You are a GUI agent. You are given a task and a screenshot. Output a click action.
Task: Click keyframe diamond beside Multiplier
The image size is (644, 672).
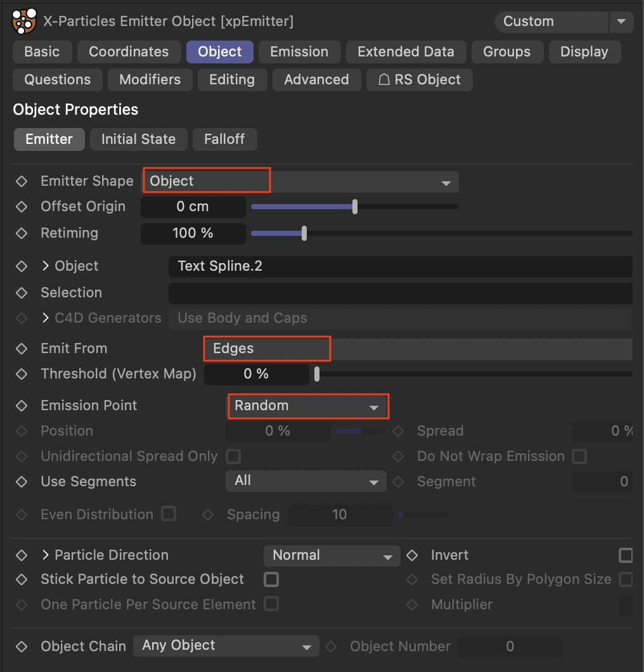pos(412,605)
